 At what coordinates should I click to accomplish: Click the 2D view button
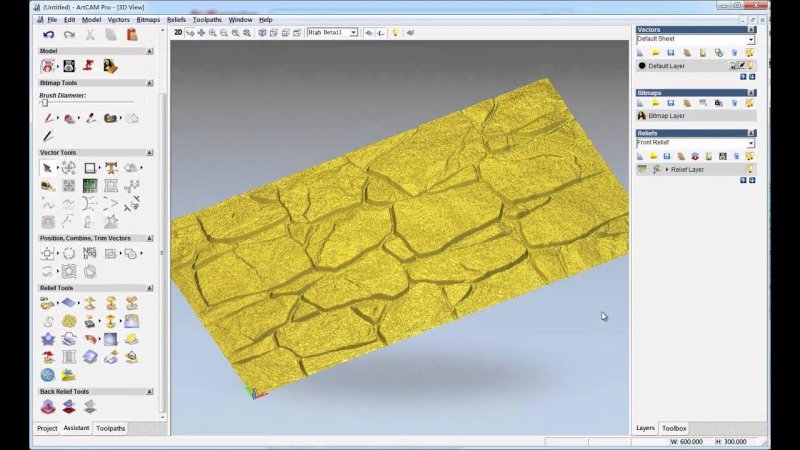click(178, 32)
